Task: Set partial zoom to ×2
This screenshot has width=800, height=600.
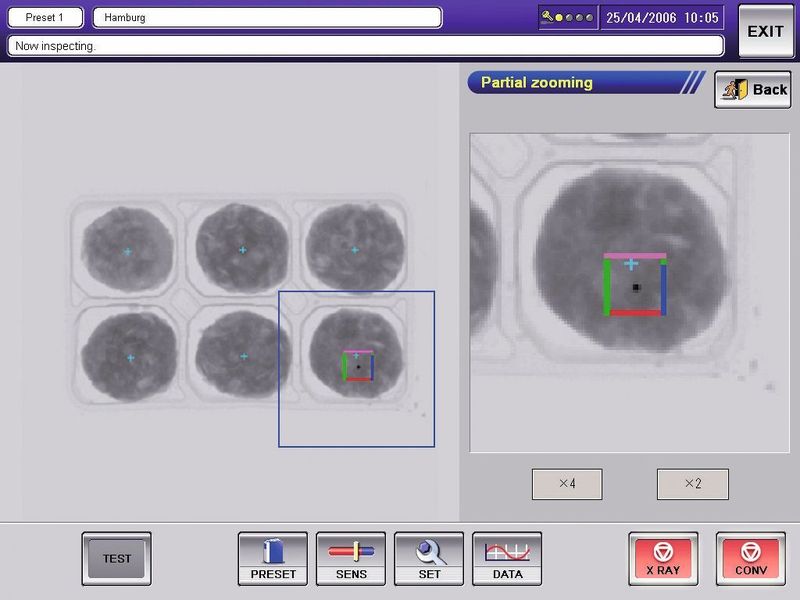Action: 692,484
